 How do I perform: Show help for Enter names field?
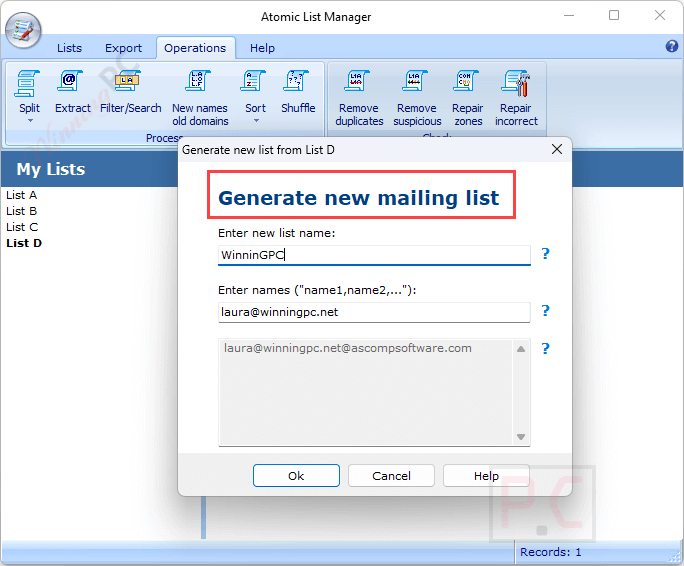[545, 311]
